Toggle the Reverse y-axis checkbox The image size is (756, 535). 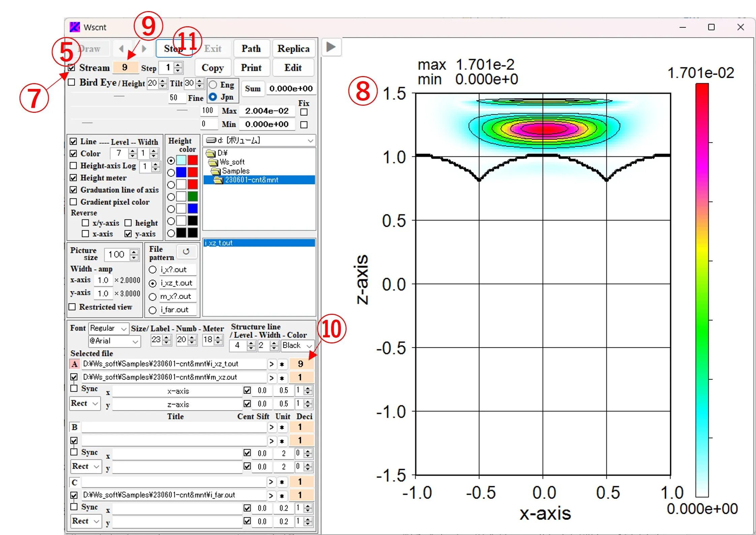(128, 234)
